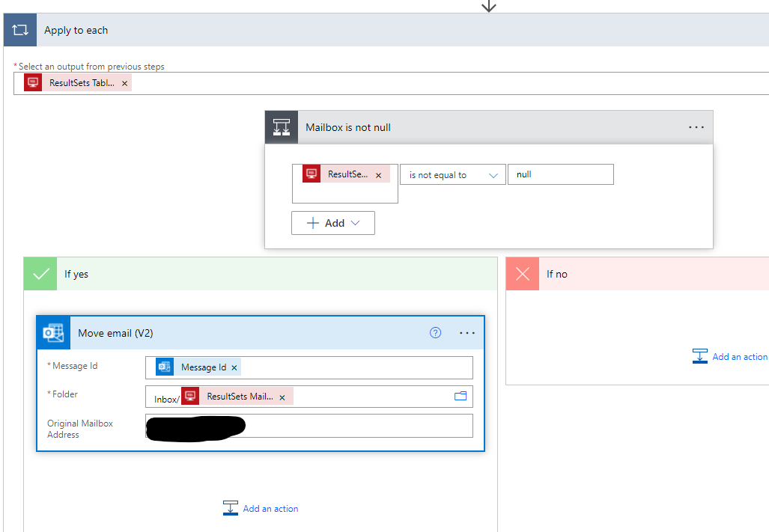Click the Original Mailbox Address field
The image size is (769, 532).
[x=309, y=426]
